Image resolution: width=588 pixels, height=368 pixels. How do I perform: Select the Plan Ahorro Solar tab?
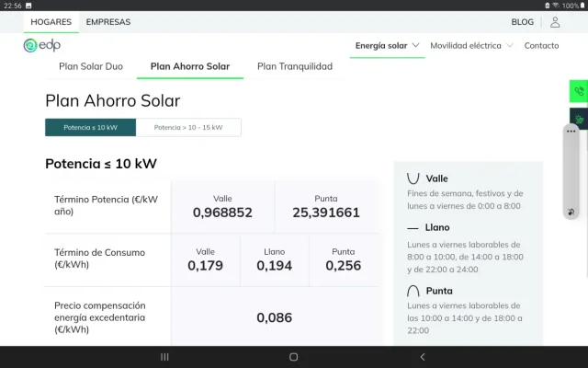click(190, 66)
